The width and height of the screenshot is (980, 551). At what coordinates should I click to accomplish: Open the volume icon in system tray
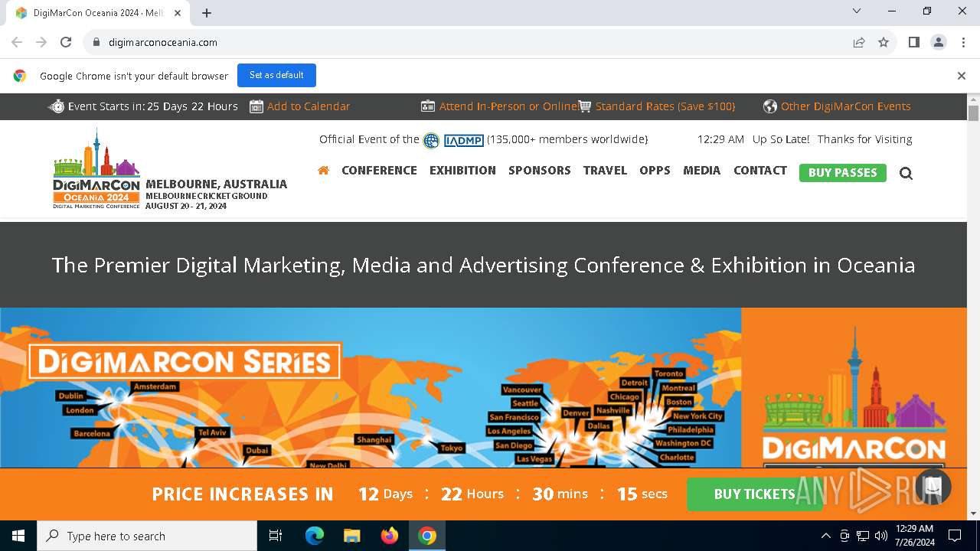(x=881, y=536)
